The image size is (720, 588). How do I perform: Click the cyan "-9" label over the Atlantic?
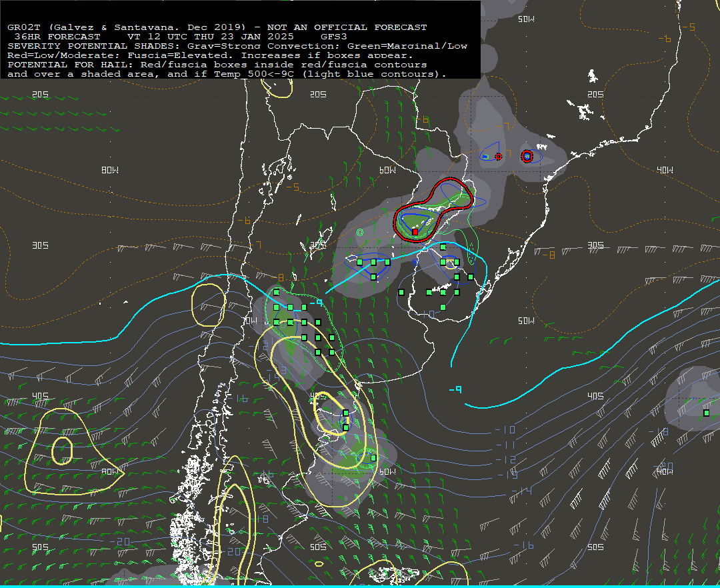(x=455, y=390)
